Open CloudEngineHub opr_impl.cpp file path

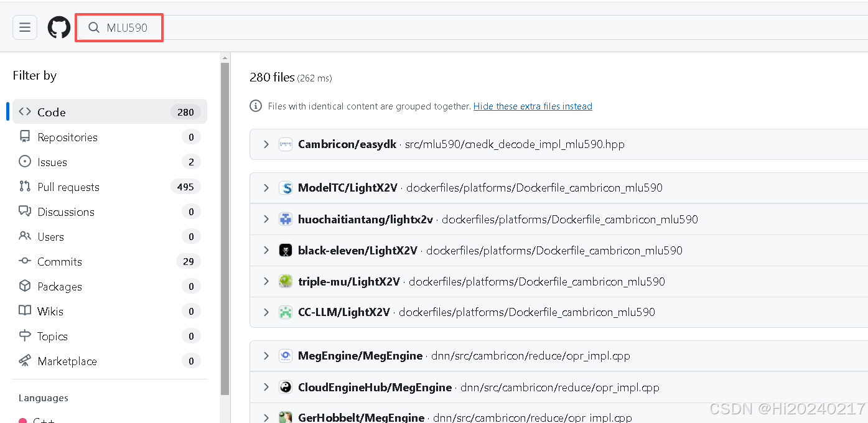(x=559, y=387)
